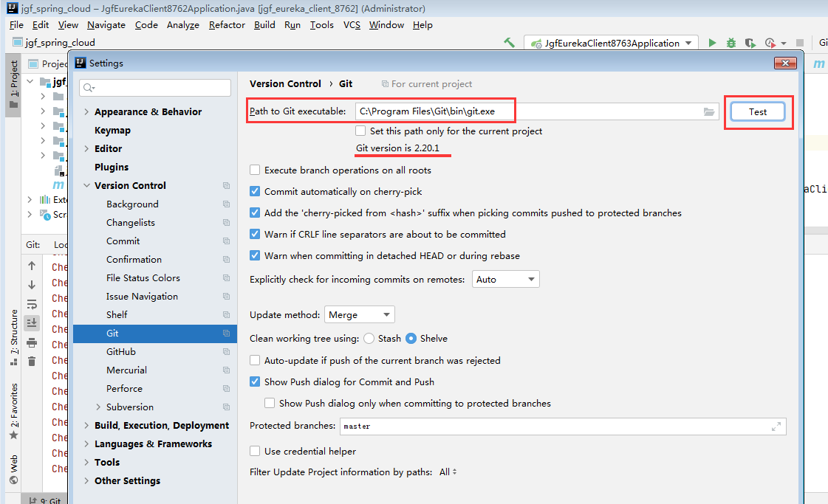
Task: Open the Web tool window
Action: [14, 469]
